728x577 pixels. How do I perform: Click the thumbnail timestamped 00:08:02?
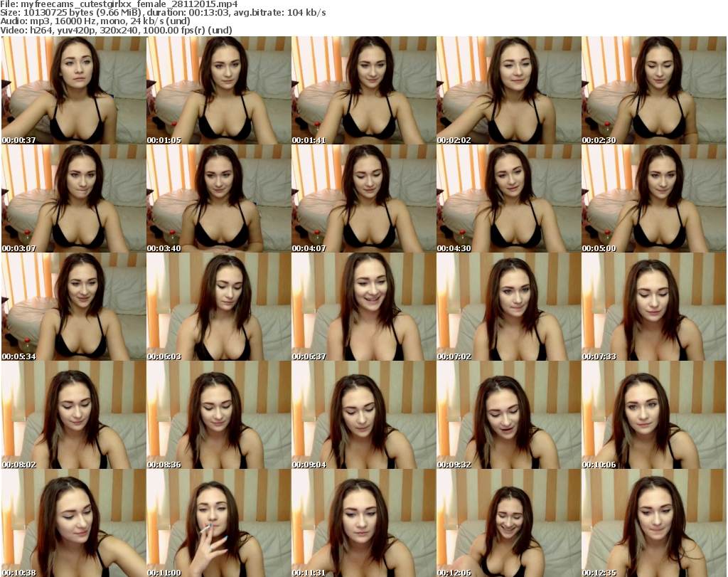click(74, 415)
